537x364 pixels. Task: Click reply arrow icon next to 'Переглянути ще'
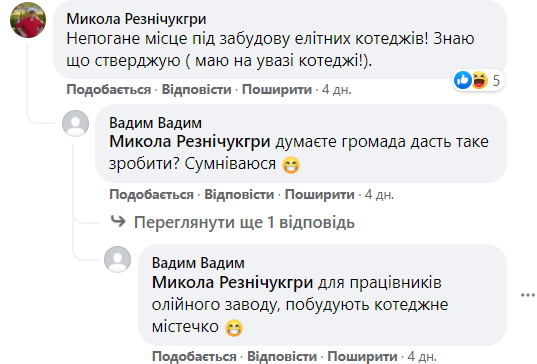pos(118,221)
